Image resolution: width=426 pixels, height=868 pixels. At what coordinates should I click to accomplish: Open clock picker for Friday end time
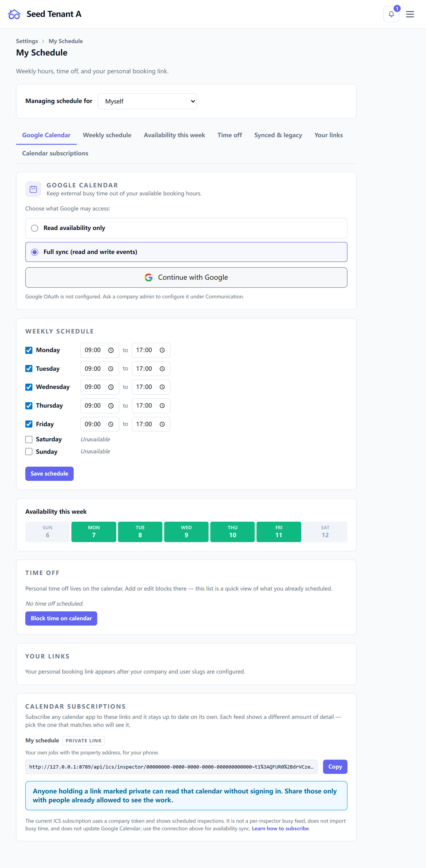[162, 424]
